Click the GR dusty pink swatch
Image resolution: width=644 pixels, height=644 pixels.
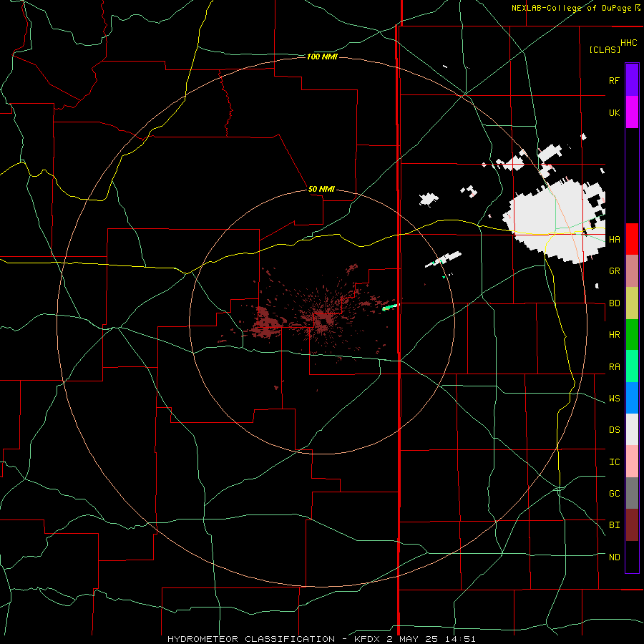click(632, 271)
